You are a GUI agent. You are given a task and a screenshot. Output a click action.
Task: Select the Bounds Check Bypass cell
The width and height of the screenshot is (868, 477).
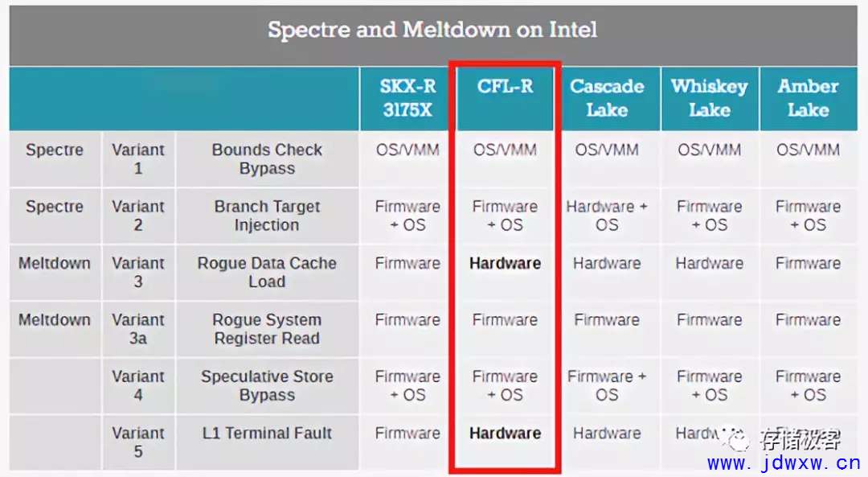(x=267, y=159)
